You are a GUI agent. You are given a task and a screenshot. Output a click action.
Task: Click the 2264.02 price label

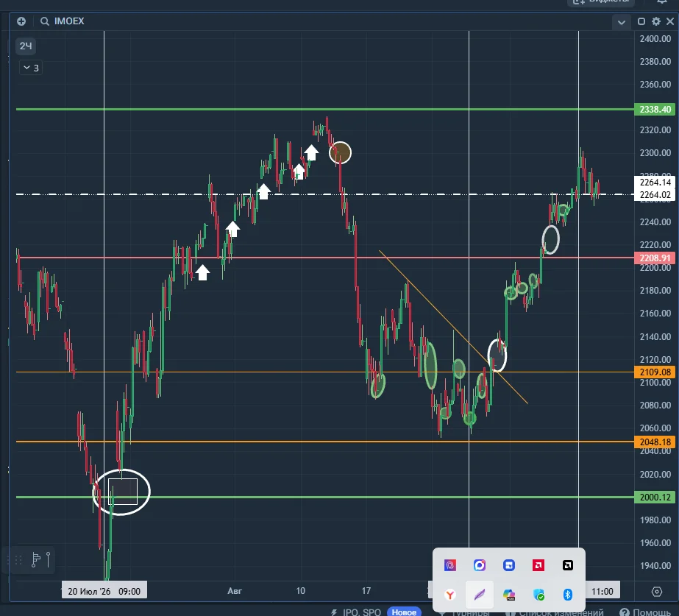pyautogui.click(x=655, y=195)
